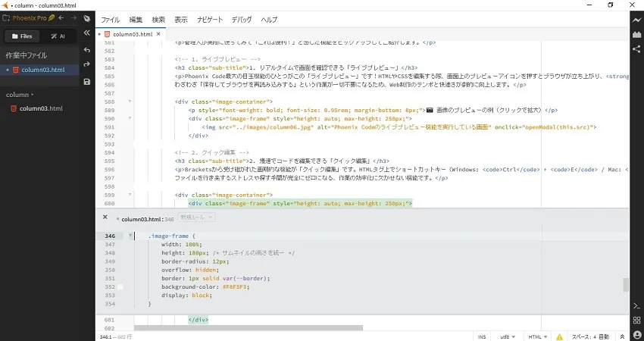Collapse code fold at line 590
The height and width of the screenshot is (341, 644).
130,118
